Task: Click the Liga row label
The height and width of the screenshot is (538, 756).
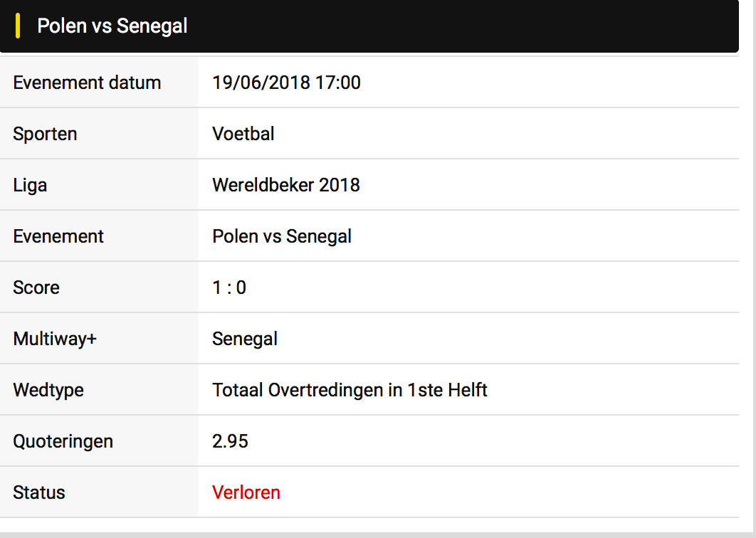Action: pyautogui.click(x=30, y=185)
